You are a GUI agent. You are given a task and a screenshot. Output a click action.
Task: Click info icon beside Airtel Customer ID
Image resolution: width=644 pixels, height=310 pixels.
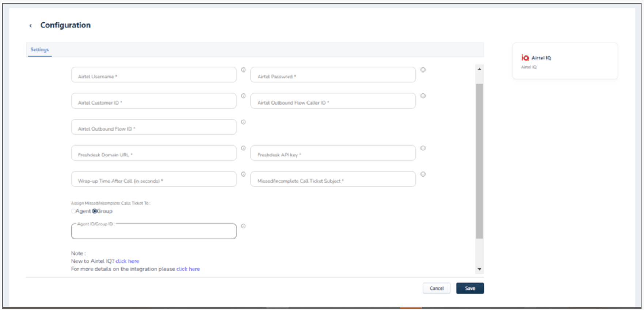point(243,96)
